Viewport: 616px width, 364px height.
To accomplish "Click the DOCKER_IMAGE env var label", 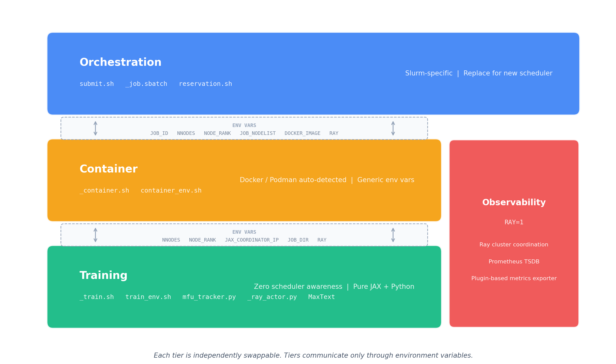I will pyautogui.click(x=302, y=133).
